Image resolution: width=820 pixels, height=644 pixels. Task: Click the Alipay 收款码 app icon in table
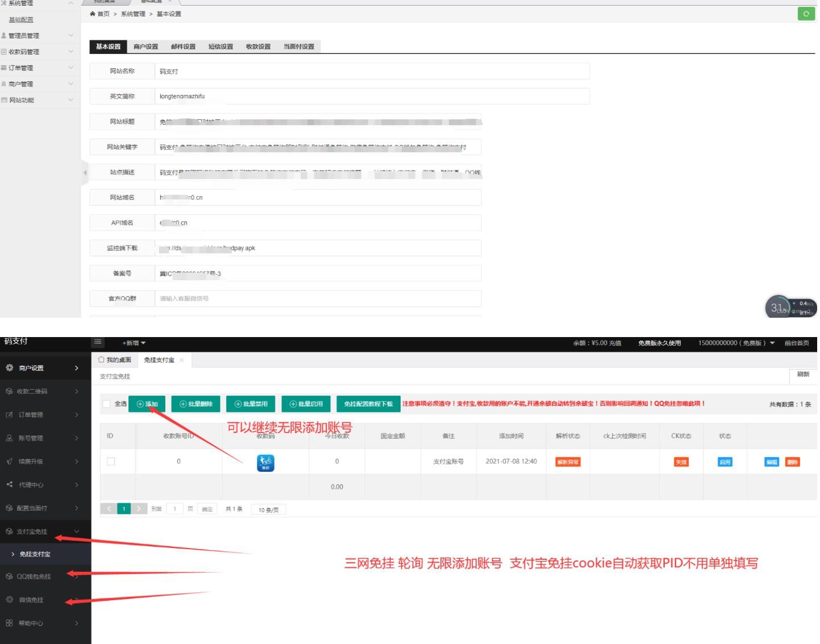point(265,462)
